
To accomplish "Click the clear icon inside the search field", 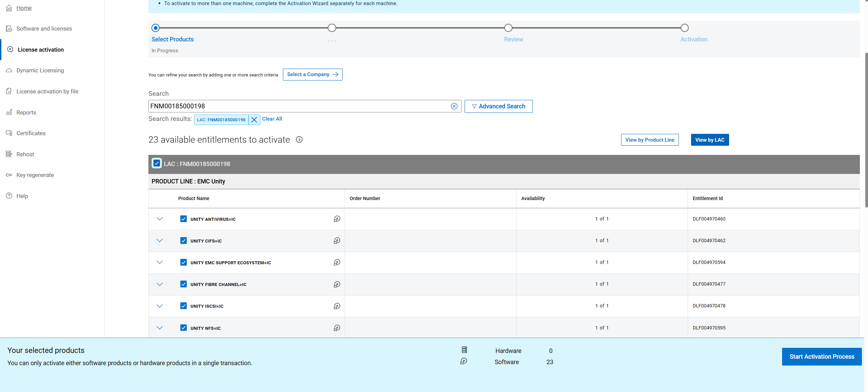I will [454, 106].
